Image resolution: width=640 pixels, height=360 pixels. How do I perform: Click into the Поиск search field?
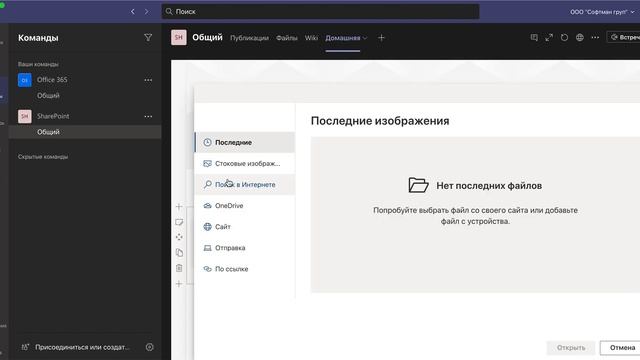point(320,12)
